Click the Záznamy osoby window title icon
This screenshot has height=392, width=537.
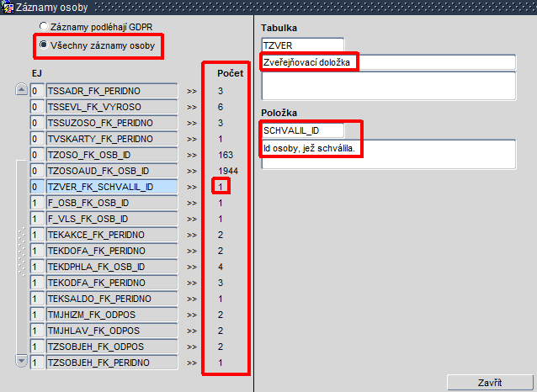8,7
